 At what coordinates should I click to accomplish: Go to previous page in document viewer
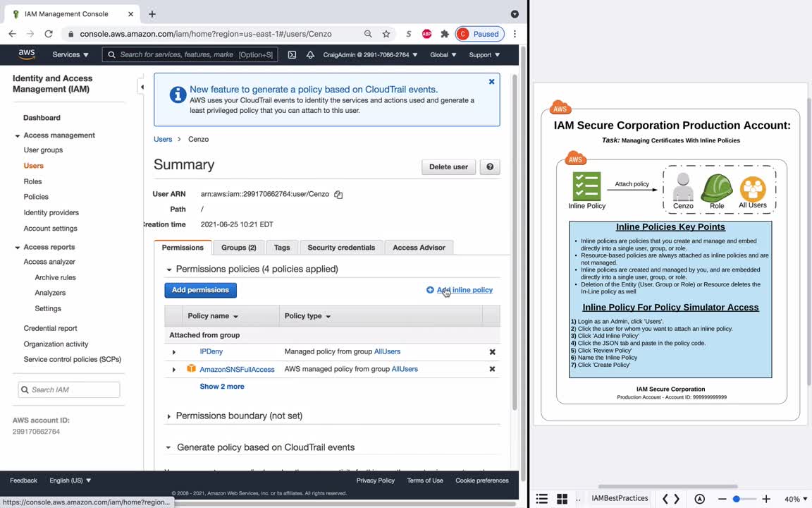point(665,499)
